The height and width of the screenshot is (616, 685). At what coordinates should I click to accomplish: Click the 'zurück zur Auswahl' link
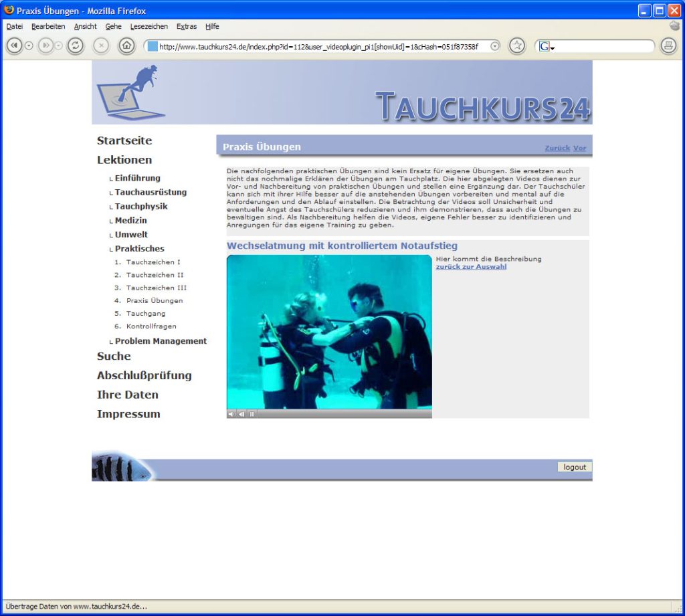471,267
